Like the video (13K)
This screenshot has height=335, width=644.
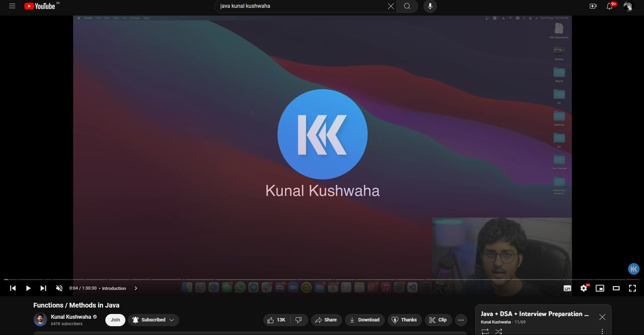(x=276, y=320)
